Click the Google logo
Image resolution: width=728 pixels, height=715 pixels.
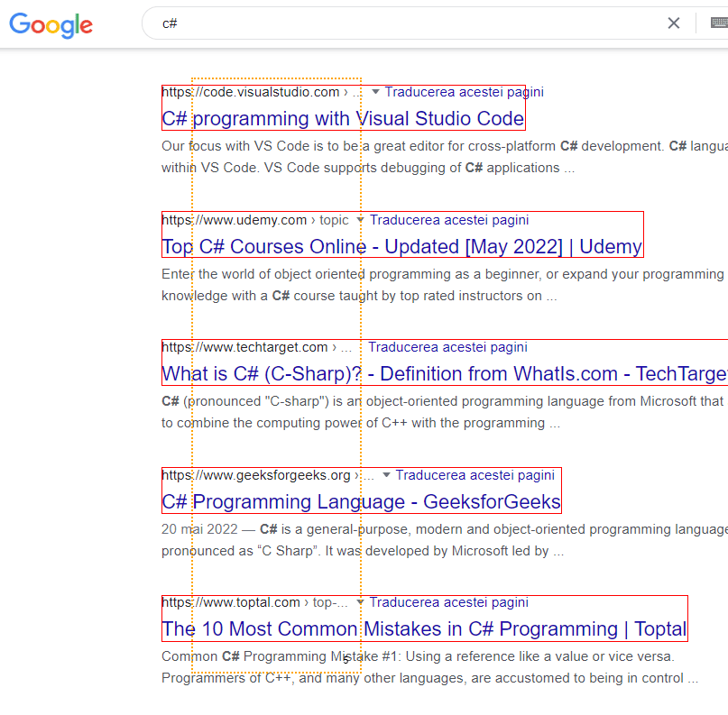pyautogui.click(x=51, y=24)
